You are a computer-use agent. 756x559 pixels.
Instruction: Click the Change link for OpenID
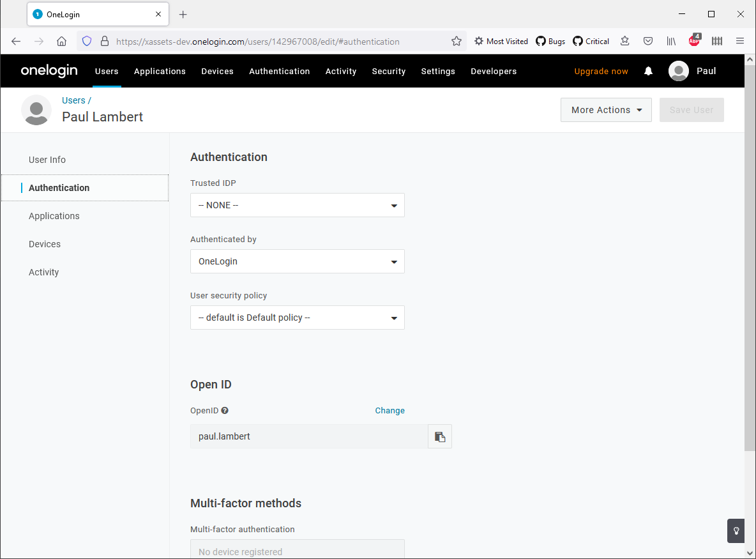[x=389, y=410]
